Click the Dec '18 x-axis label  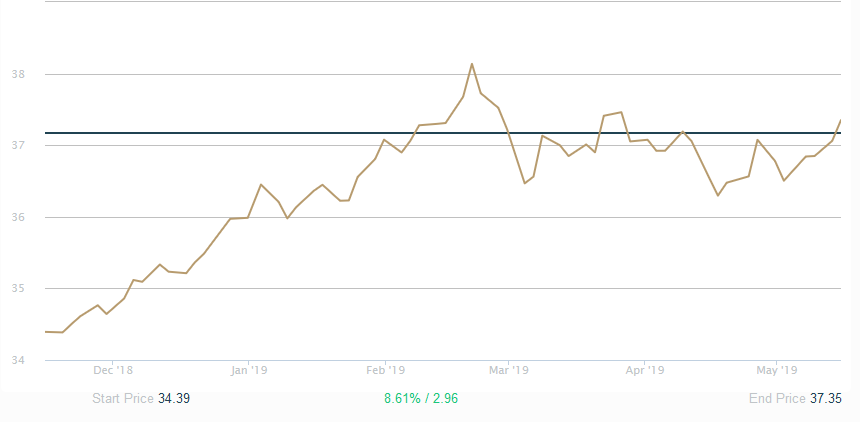(112, 370)
